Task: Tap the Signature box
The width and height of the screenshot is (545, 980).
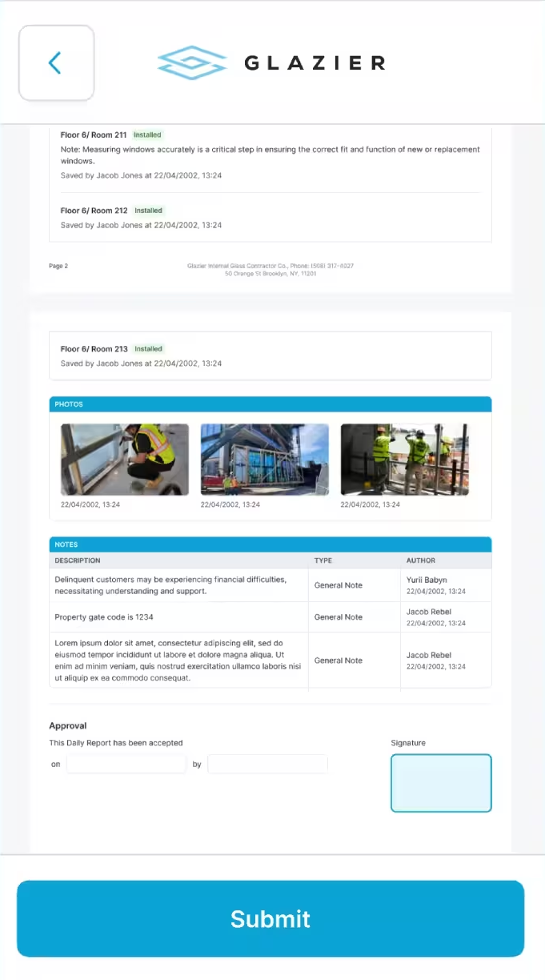Action: pos(441,783)
